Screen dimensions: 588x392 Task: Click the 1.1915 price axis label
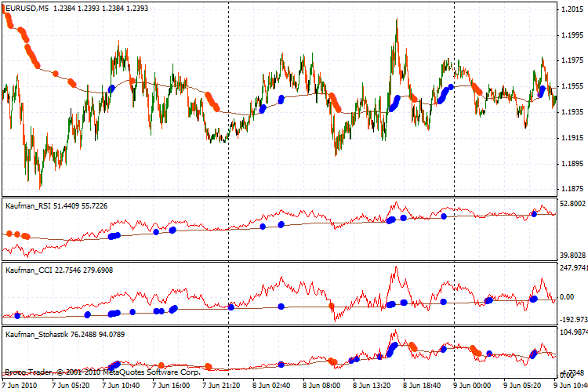pyautogui.click(x=572, y=137)
